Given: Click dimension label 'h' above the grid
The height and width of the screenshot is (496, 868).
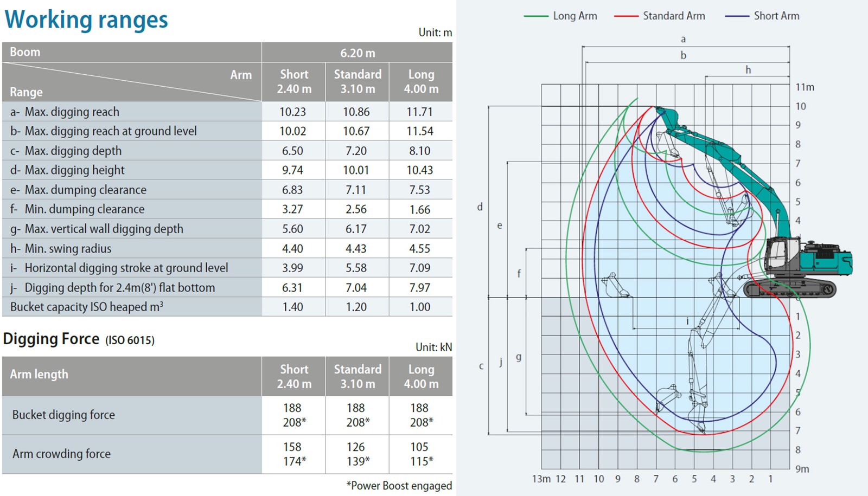Looking at the screenshot, I should click(748, 70).
